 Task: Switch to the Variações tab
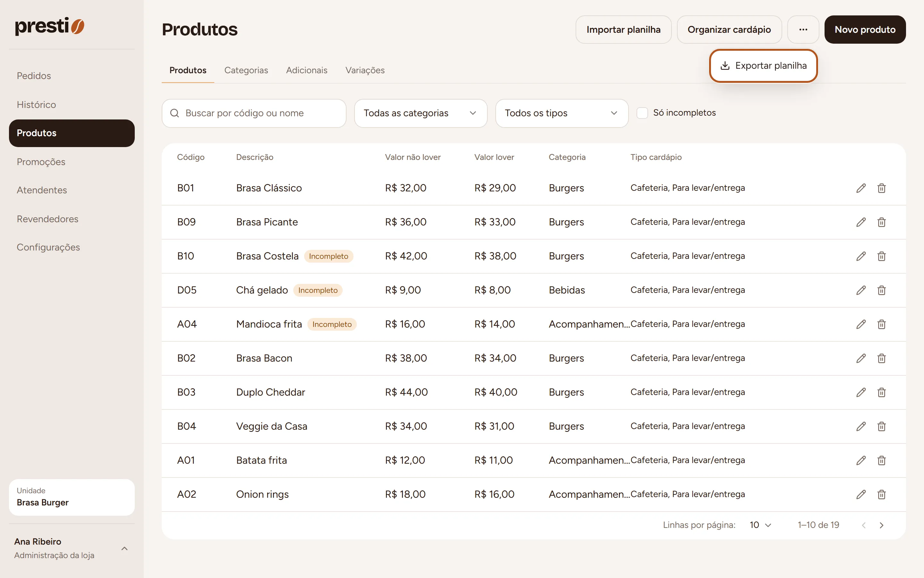coord(365,70)
